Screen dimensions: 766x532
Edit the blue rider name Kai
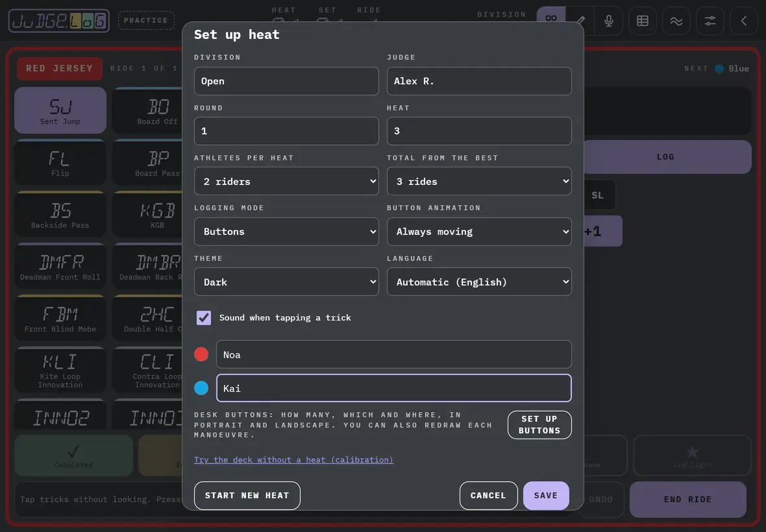[394, 388]
